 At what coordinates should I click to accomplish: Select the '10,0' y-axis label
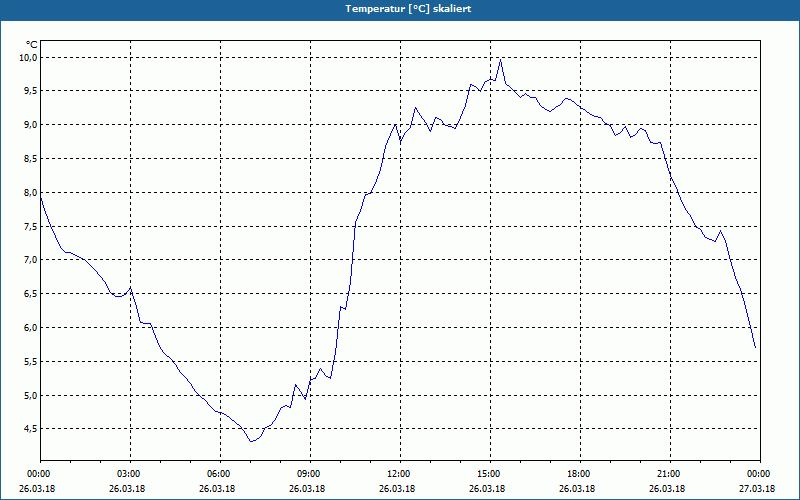(29, 58)
